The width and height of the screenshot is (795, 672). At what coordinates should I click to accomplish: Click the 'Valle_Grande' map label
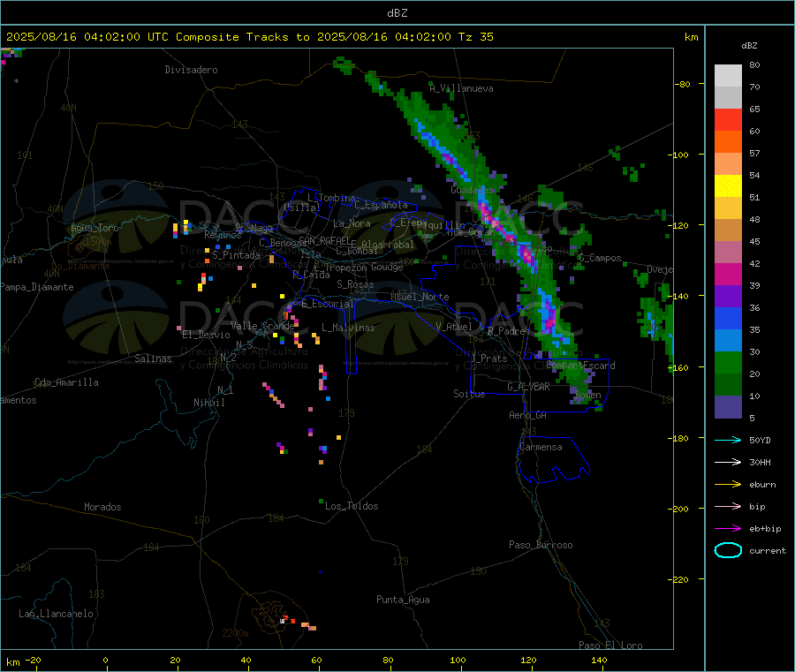click(x=262, y=326)
